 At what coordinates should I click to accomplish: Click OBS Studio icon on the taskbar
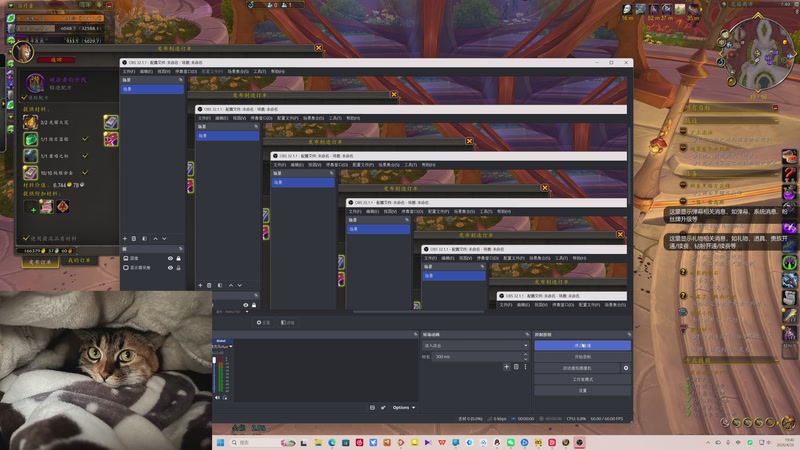579,442
